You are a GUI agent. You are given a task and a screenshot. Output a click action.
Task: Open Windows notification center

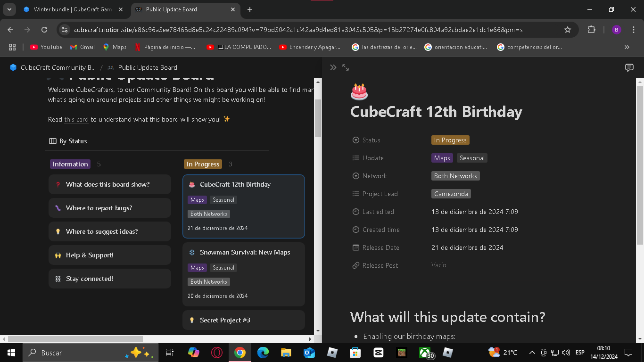(628, 353)
